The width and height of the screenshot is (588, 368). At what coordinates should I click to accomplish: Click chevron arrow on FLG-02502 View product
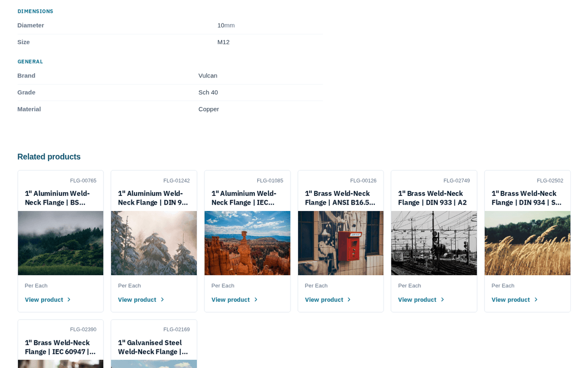[536, 300]
